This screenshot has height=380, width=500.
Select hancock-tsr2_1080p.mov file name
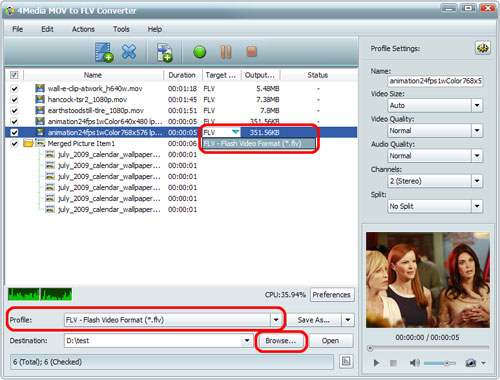(87, 100)
